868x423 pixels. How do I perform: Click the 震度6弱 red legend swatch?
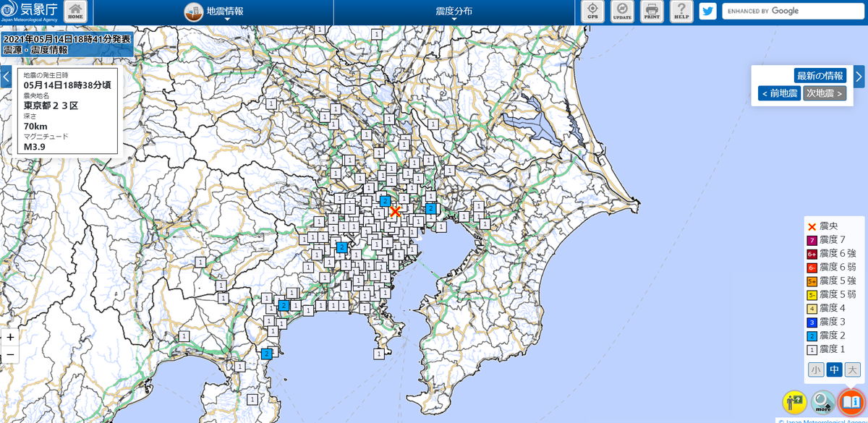(812, 268)
